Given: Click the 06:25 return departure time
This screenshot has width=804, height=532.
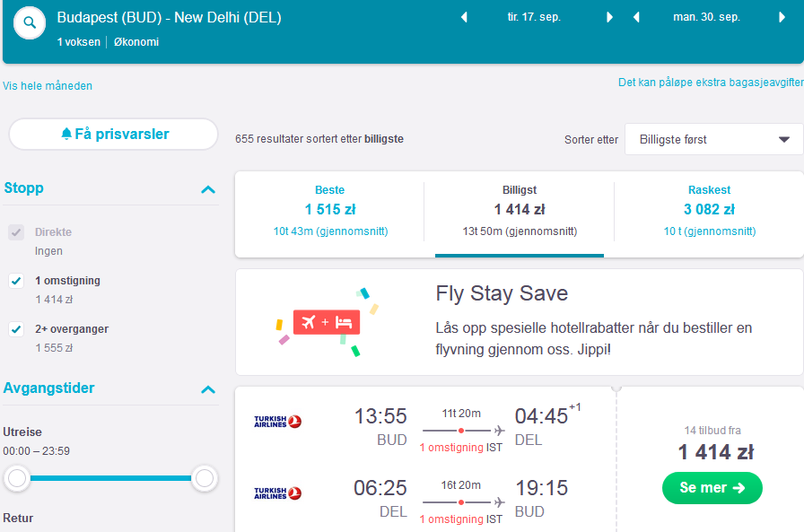Looking at the screenshot, I should click(x=380, y=488).
